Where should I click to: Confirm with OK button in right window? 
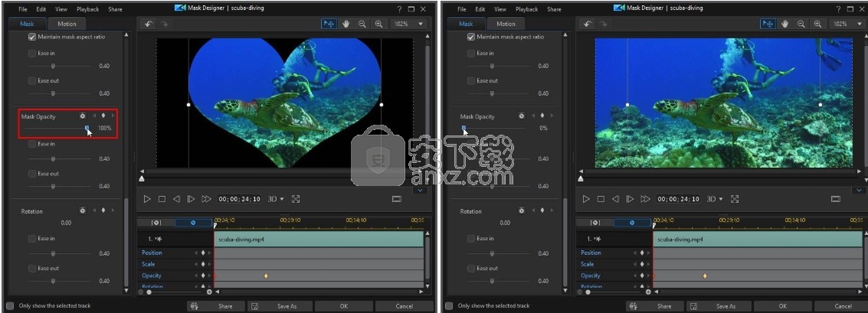coord(783,306)
